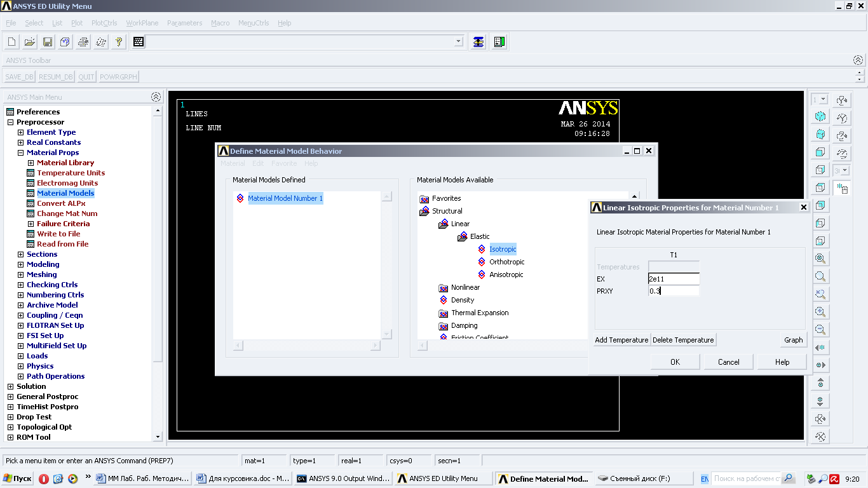Click the Pan Model Down arrow icon
868x488 pixels.
pyautogui.click(x=820, y=401)
